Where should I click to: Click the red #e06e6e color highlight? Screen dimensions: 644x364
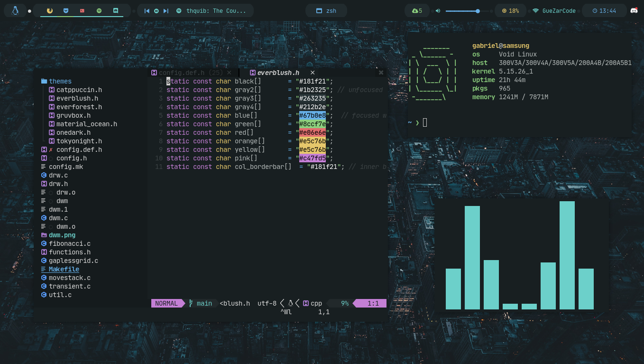[313, 132]
